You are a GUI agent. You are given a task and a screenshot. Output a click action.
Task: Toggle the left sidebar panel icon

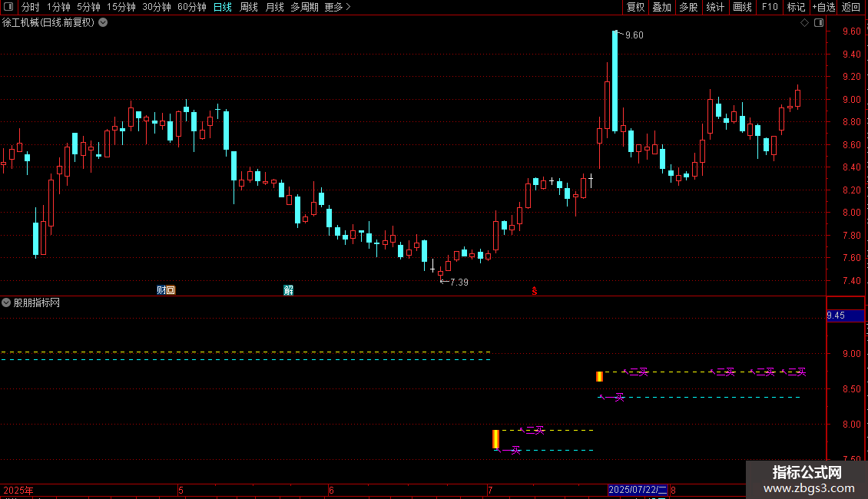pyautogui.click(x=8, y=7)
